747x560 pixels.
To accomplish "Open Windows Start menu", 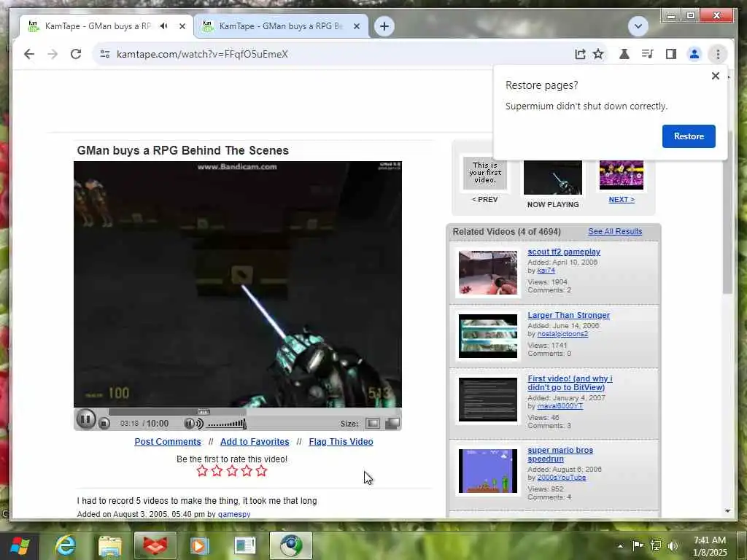I will tap(19, 545).
